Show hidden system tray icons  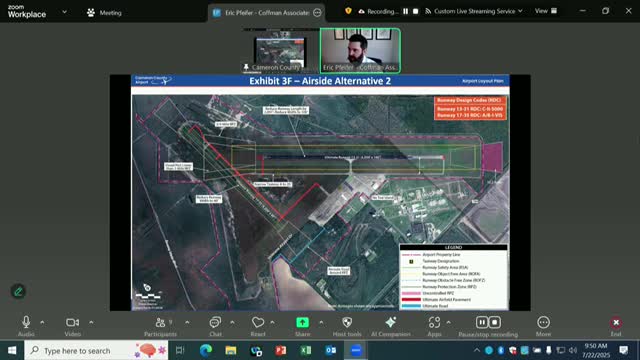[x=477, y=350]
